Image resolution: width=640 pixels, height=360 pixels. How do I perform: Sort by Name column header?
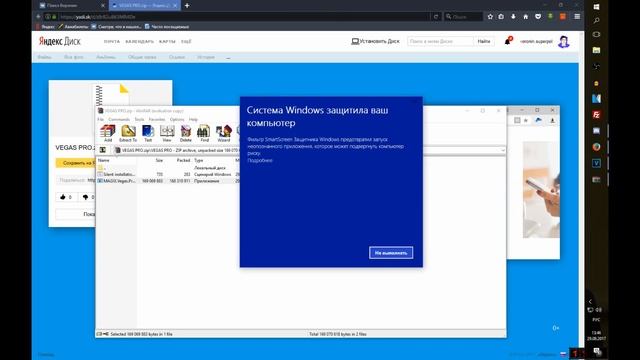pyautogui.click(x=104, y=160)
